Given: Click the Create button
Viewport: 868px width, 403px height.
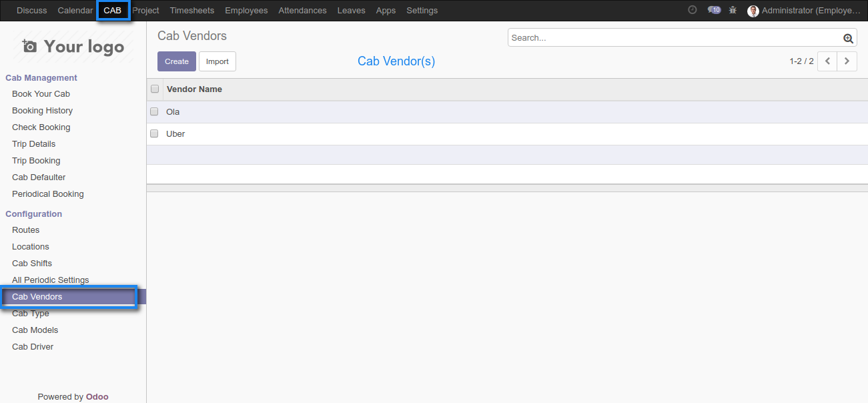Looking at the screenshot, I should pos(177,61).
